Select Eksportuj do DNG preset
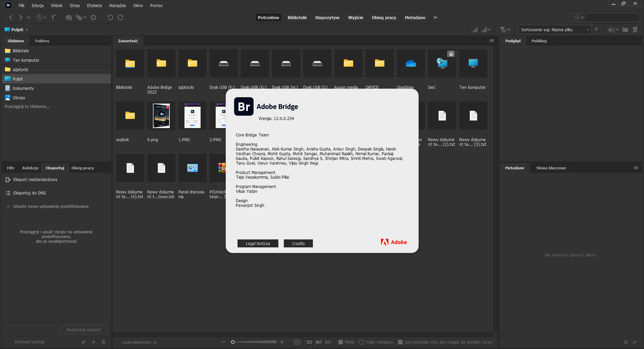Screen dimensions: 644x349 [56, 193]
